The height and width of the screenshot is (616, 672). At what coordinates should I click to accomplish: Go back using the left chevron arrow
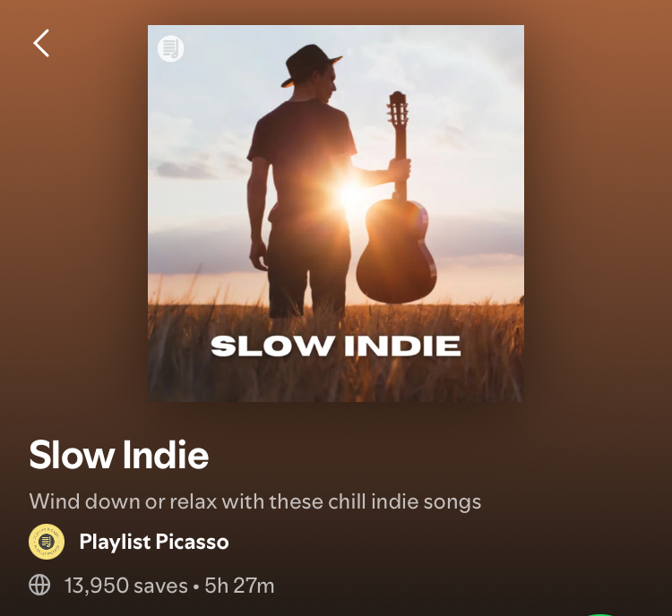tap(41, 43)
